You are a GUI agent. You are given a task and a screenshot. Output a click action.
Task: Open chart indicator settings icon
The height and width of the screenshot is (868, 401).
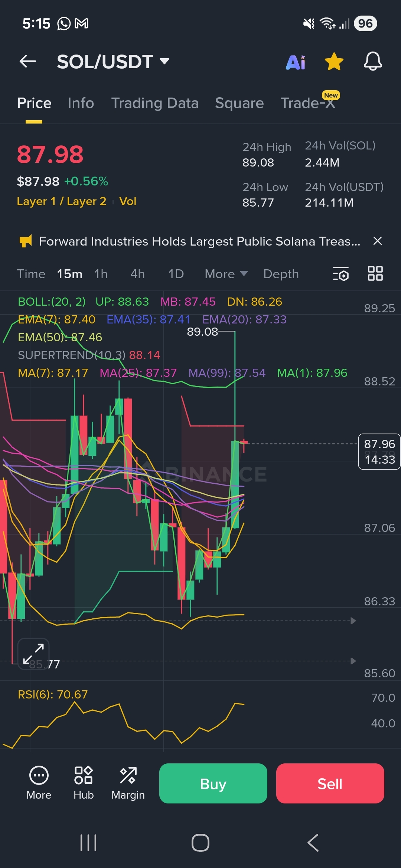tap(341, 274)
